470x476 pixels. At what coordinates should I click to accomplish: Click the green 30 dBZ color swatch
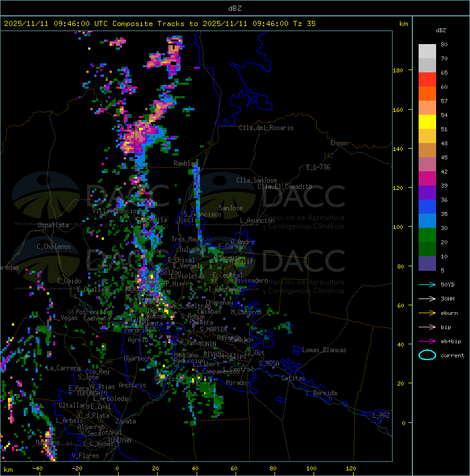coord(427,235)
